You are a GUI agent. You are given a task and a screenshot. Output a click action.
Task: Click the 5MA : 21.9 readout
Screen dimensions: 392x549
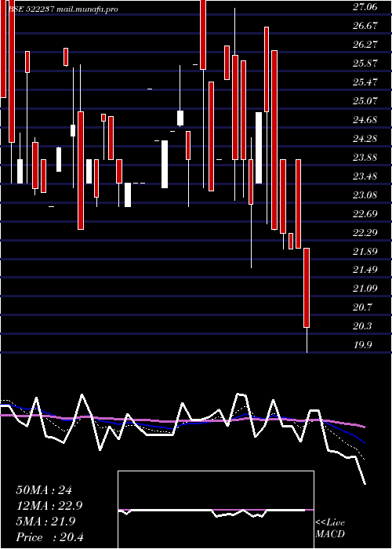coord(45,522)
